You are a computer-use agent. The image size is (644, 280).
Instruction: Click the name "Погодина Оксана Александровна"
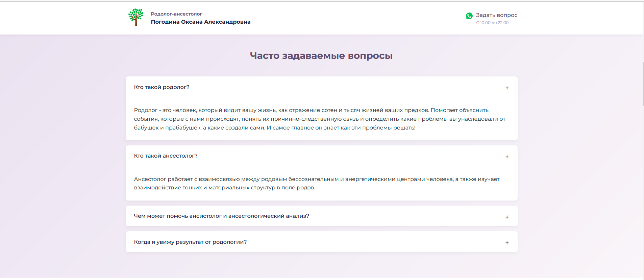pos(201,22)
